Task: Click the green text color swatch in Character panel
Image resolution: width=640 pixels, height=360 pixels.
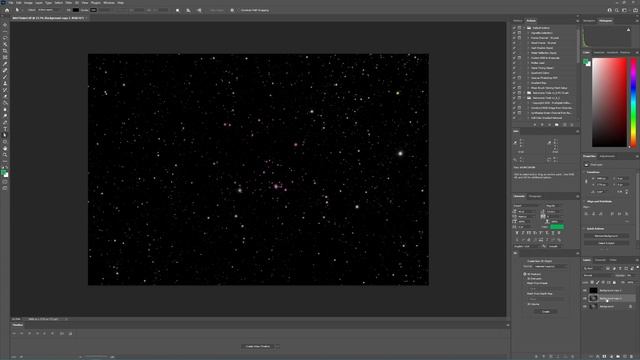Action: pos(557,227)
